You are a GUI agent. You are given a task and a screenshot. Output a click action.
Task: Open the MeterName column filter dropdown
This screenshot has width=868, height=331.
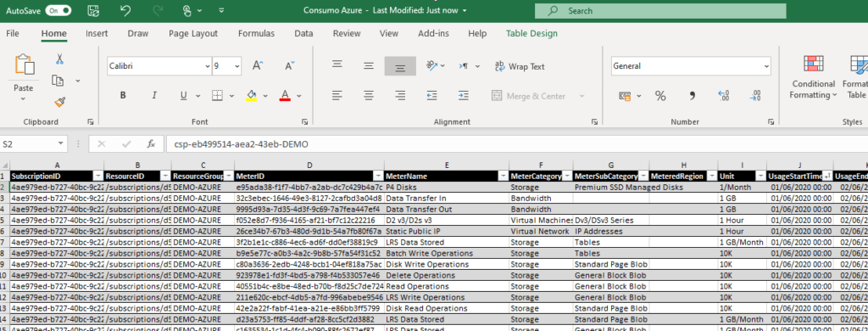[x=503, y=176]
